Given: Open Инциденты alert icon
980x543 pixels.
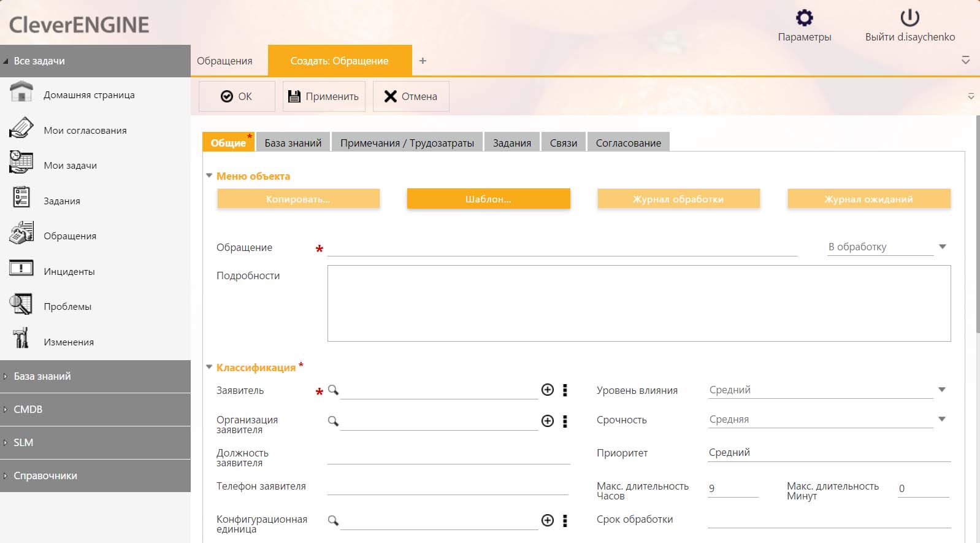Looking at the screenshot, I should [x=21, y=268].
